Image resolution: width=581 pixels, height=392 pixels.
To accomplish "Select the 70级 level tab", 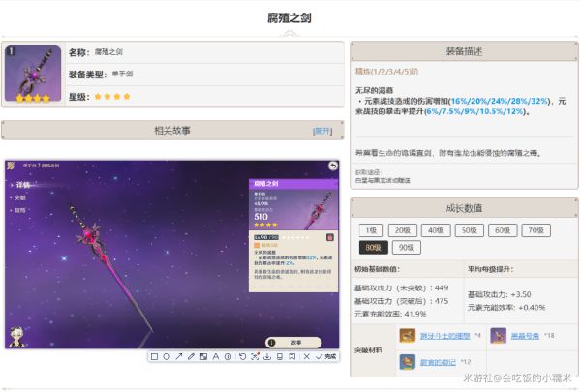I will click(535, 230).
